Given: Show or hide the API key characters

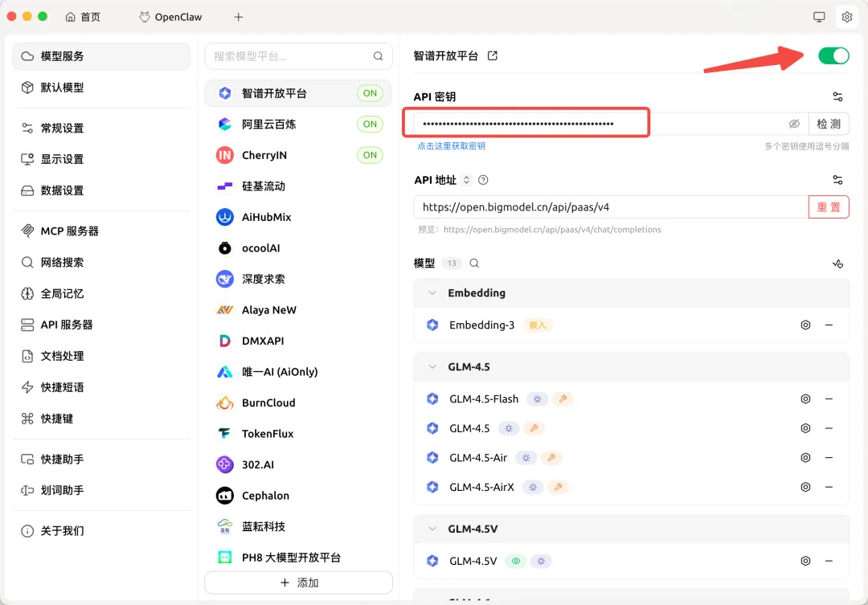Looking at the screenshot, I should pos(794,124).
